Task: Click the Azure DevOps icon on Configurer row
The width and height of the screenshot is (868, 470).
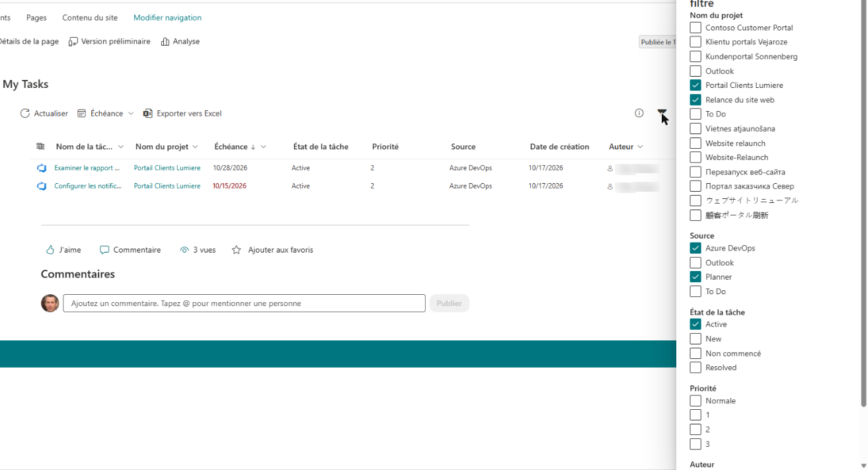Action: [x=42, y=186]
